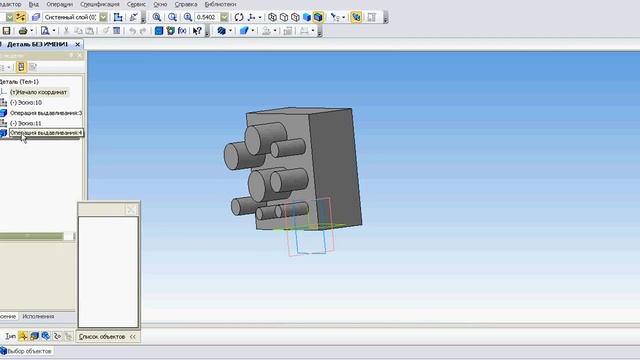
Task: Click the Выбор объектов tab
Action: point(27,351)
